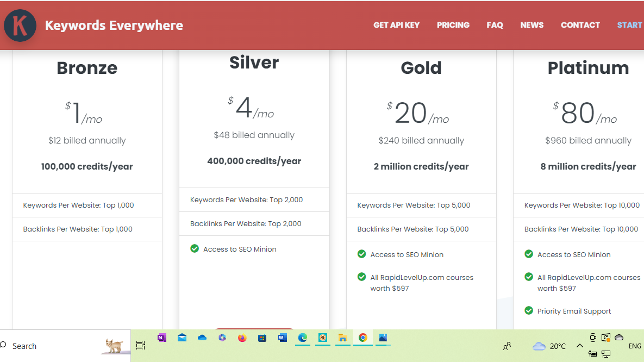Click 'Keywords Per Website: Top 2,000' row
The width and height of the screenshot is (644, 362).
click(x=254, y=199)
